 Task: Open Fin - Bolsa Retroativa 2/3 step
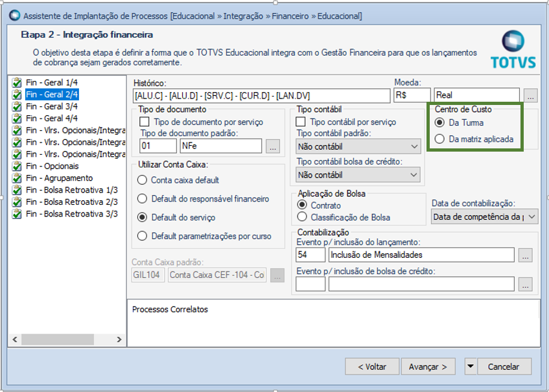pyautogui.click(x=72, y=202)
